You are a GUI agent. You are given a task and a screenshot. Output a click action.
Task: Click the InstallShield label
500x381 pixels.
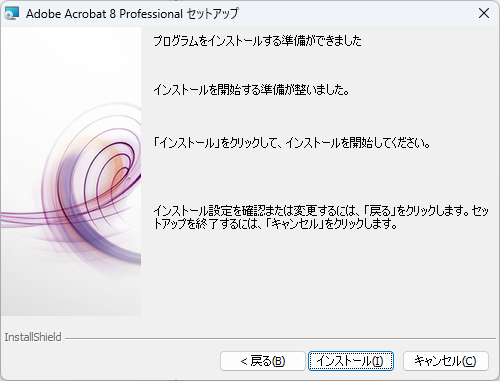pyautogui.click(x=33, y=337)
